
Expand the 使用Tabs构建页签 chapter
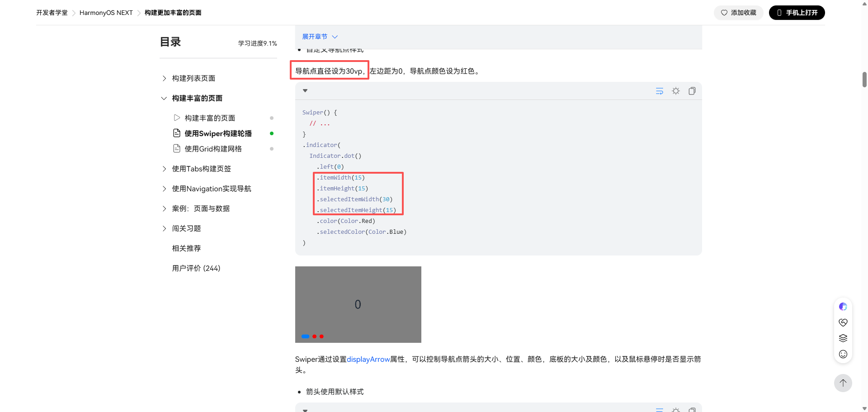(201, 169)
